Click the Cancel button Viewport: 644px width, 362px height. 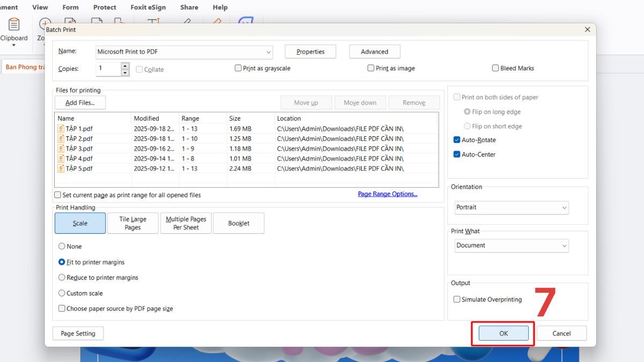562,334
